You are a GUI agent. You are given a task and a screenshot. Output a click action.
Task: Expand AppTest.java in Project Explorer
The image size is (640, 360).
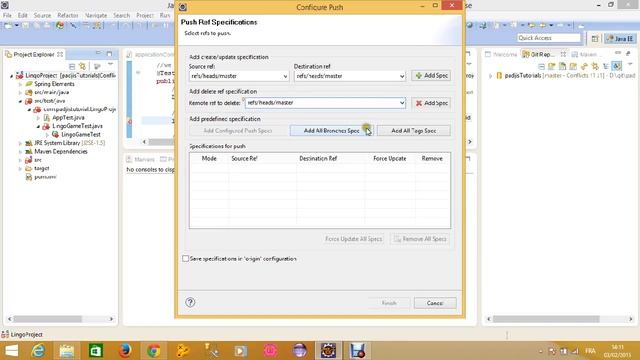38,118
